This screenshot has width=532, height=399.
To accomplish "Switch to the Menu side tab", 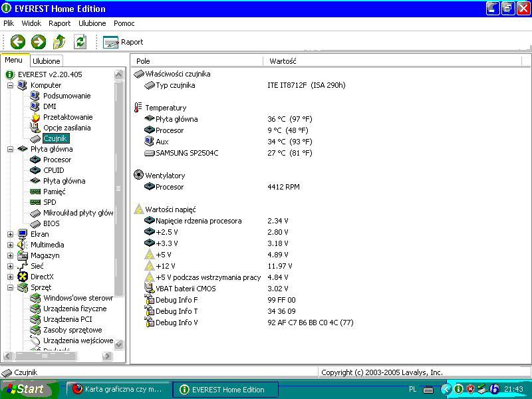I will (13, 60).
